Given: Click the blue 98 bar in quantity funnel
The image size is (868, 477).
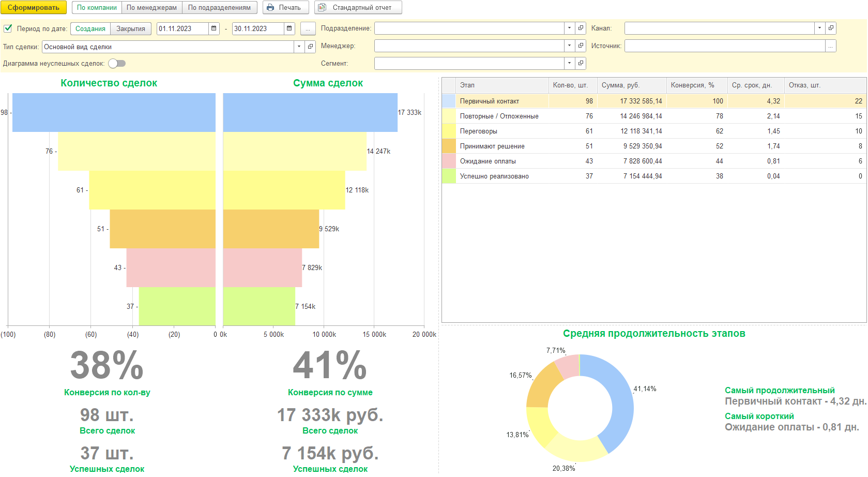Looking at the screenshot, I should 114,112.
